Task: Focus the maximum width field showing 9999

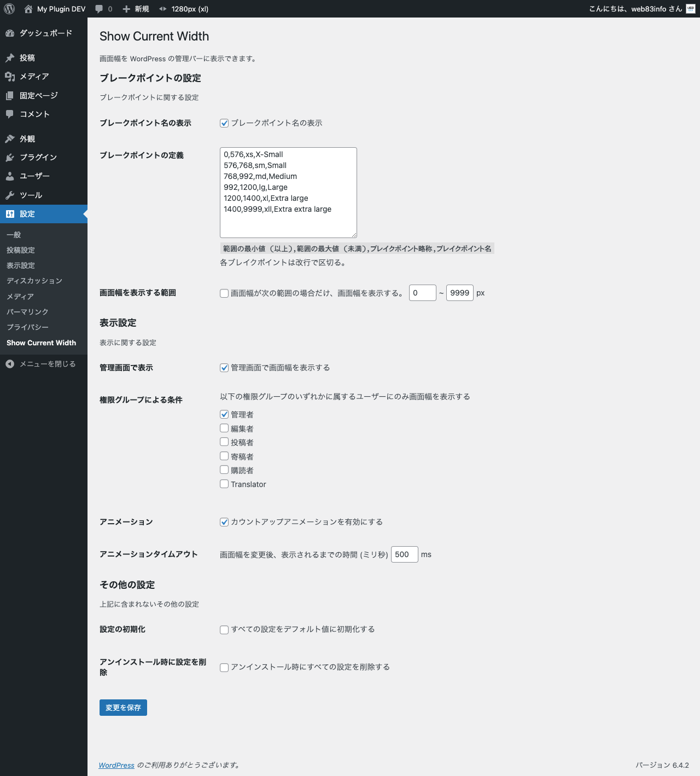Action: click(460, 293)
